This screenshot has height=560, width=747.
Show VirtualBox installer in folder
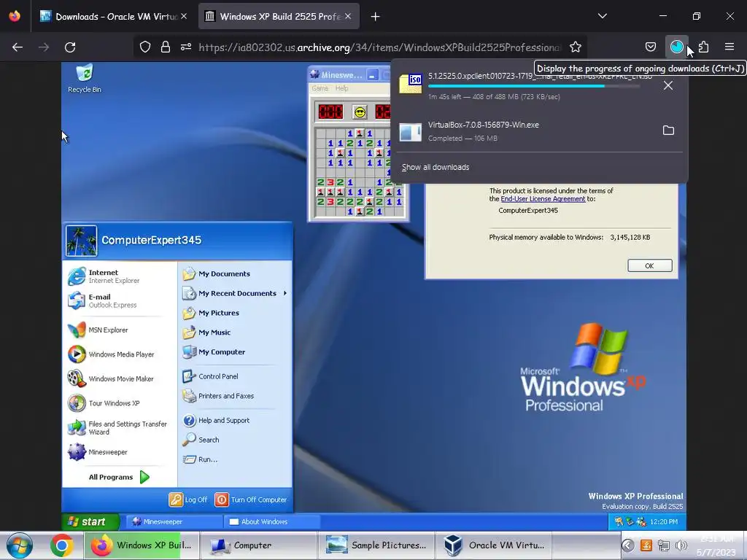coord(668,131)
